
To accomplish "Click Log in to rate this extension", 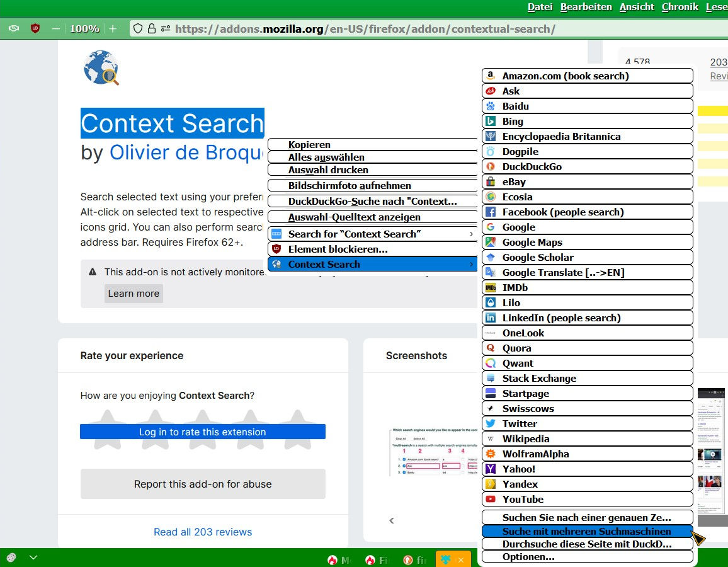I will 202,432.
